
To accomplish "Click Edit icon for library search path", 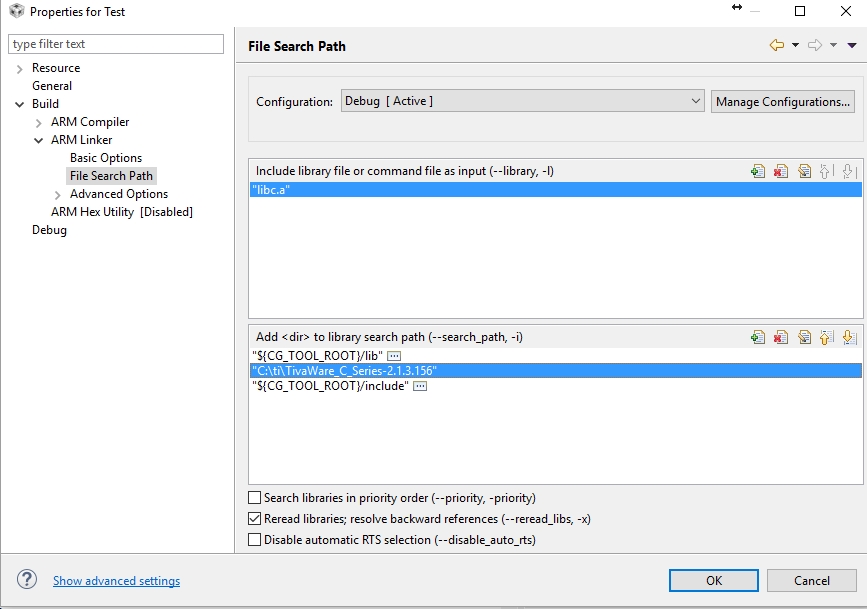I will pos(804,337).
